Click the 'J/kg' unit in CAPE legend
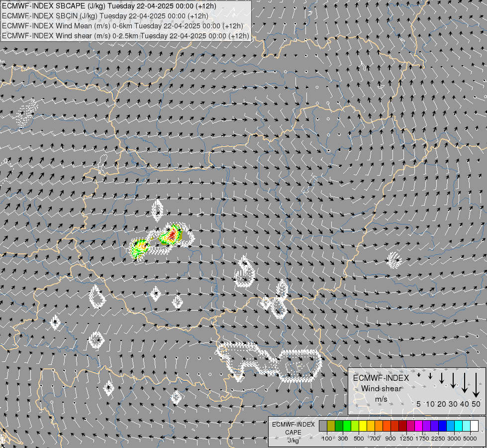The width and height of the screenshot is (487, 448). click(293, 441)
